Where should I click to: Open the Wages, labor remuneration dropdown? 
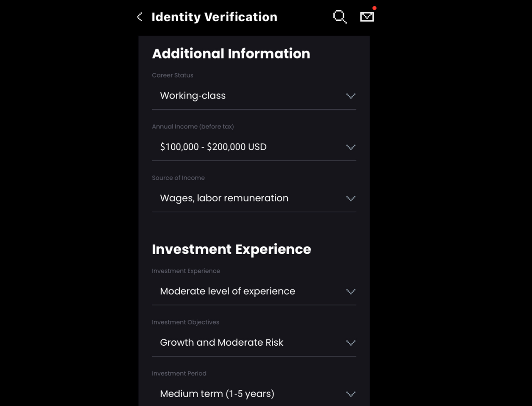(254, 198)
